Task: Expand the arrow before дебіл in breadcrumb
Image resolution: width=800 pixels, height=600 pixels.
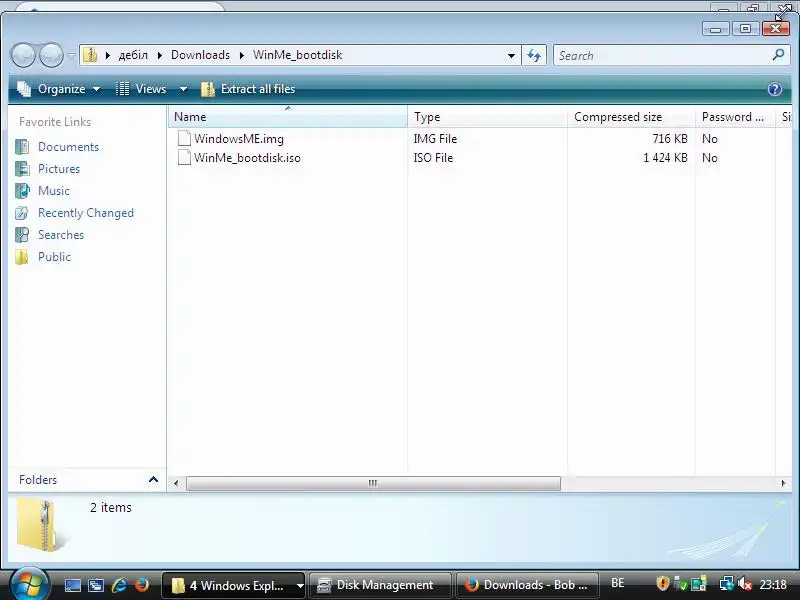Action: tap(108, 55)
